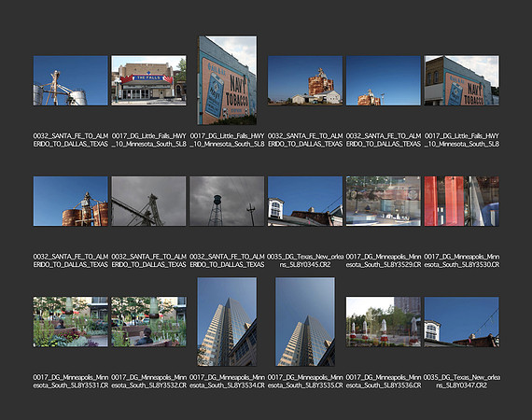This screenshot has width=532, height=420.
Task: Click file name ending 5L8Y3532.CR
Action: 148,382
